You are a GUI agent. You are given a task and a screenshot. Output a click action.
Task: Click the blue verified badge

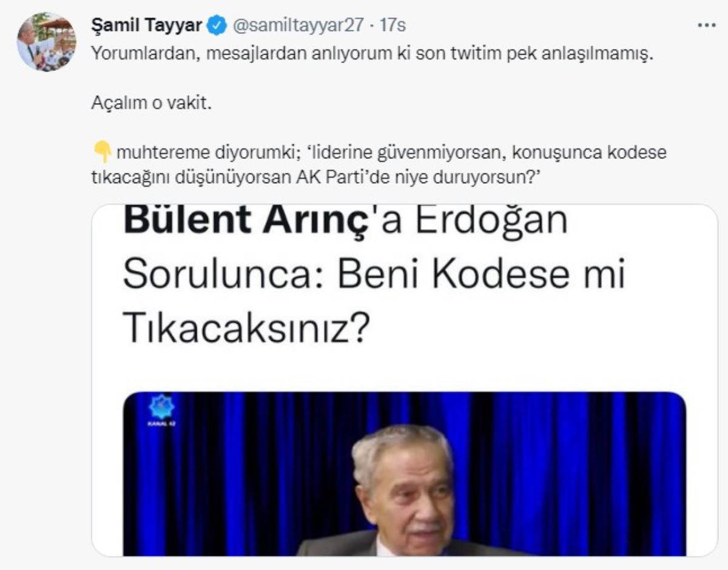click(x=217, y=25)
